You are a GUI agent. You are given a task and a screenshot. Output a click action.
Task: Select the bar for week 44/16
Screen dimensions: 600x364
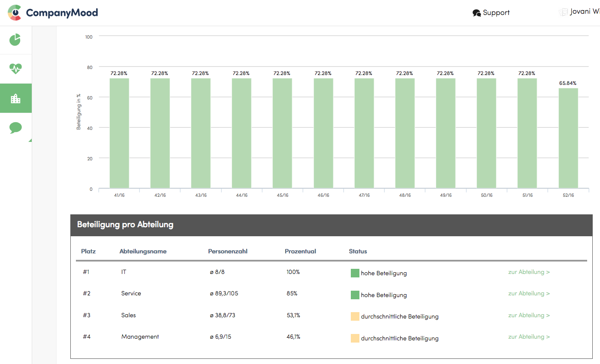pos(241,133)
